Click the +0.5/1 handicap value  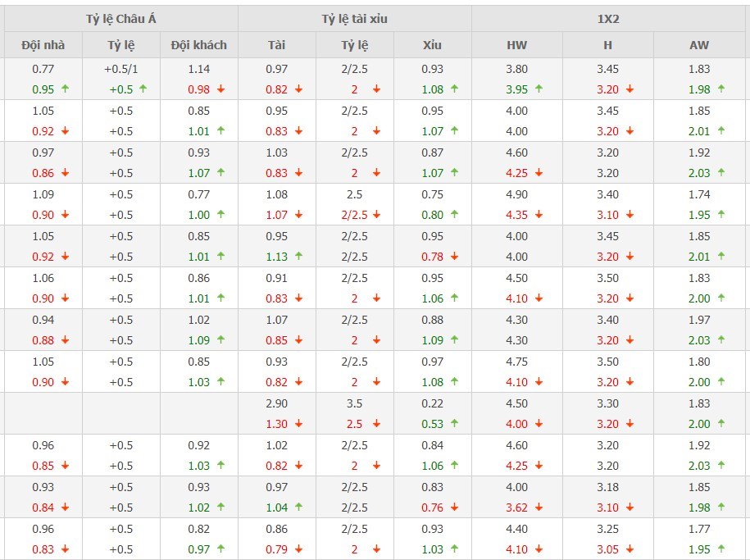point(120,69)
